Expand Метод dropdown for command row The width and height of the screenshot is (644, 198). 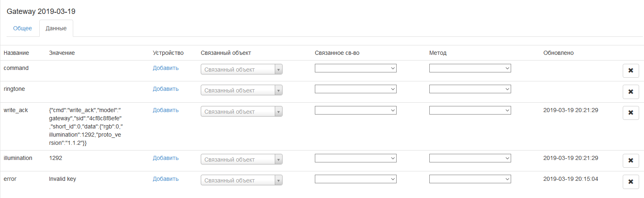470,68
